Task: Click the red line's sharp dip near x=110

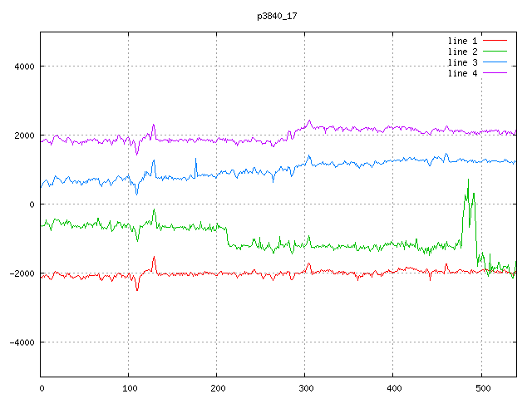Action: click(x=137, y=290)
